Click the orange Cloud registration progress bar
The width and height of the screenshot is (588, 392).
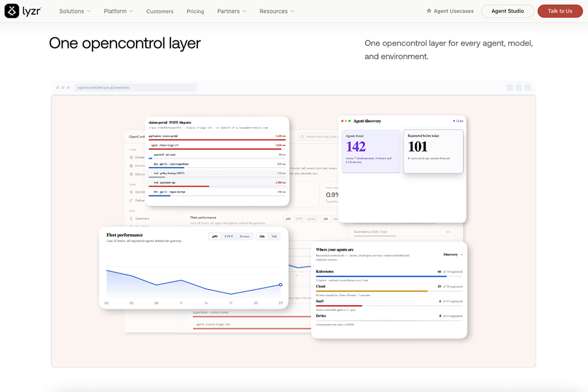pyautogui.click(x=372, y=291)
